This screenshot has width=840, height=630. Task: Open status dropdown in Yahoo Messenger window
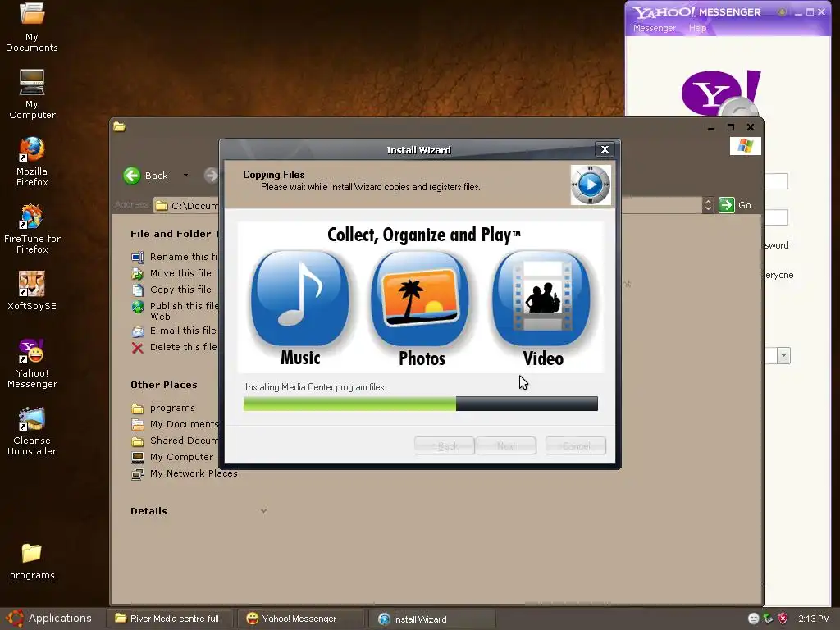[783, 355]
